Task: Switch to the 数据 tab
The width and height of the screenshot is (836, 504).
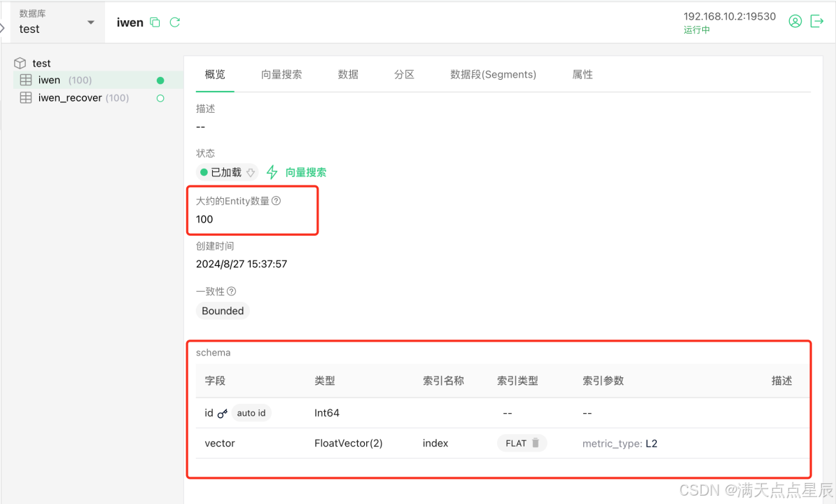Action: [x=347, y=75]
